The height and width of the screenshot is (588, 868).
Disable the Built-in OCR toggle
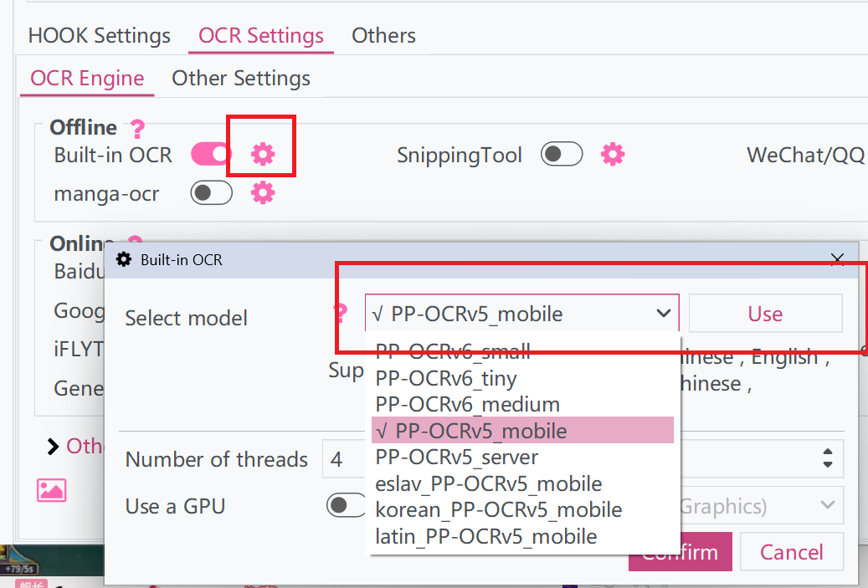pyautogui.click(x=211, y=155)
